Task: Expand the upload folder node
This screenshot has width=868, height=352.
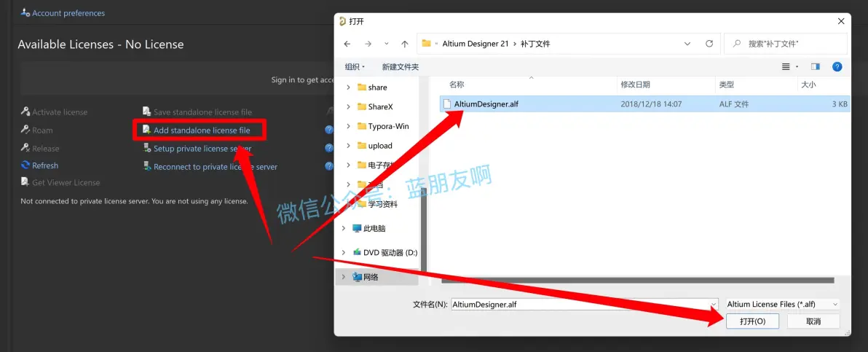Action: 348,145
